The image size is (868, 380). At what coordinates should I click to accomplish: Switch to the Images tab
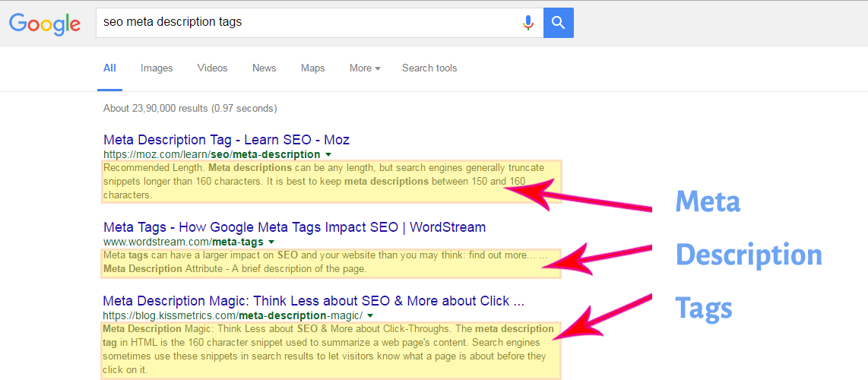pos(157,68)
